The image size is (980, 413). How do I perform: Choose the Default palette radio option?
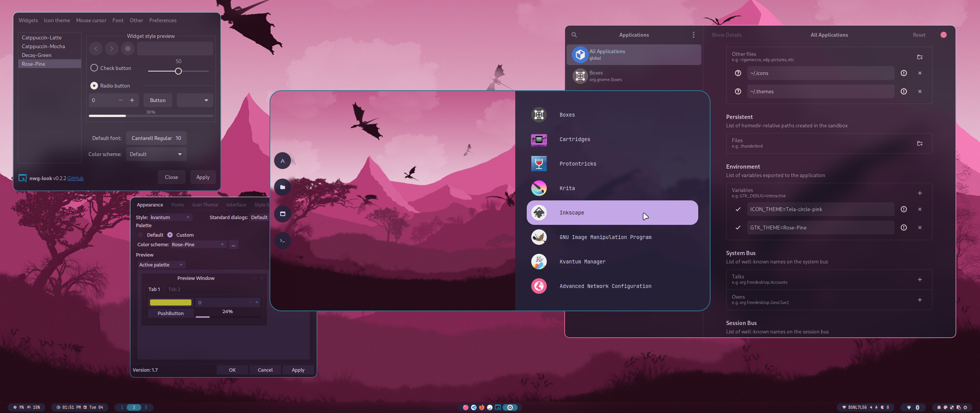pos(141,235)
